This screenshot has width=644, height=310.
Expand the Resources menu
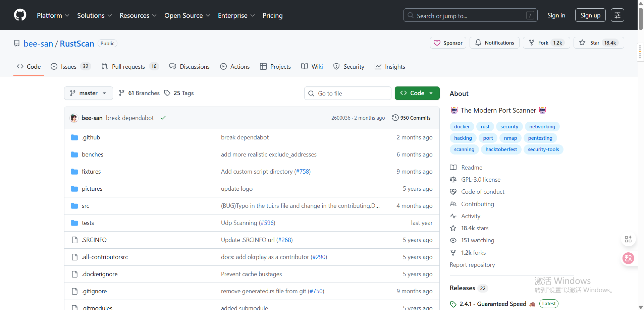(x=138, y=15)
